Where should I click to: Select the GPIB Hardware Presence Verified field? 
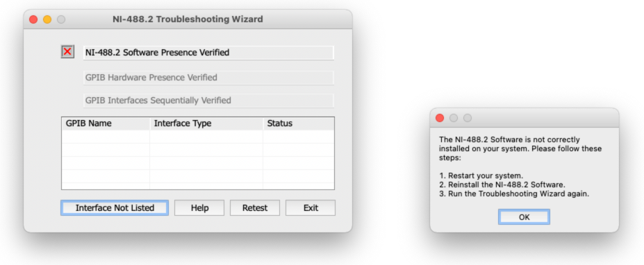[208, 78]
